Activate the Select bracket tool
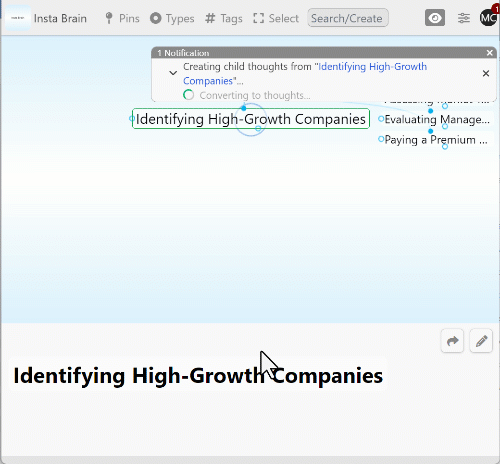 pos(276,18)
